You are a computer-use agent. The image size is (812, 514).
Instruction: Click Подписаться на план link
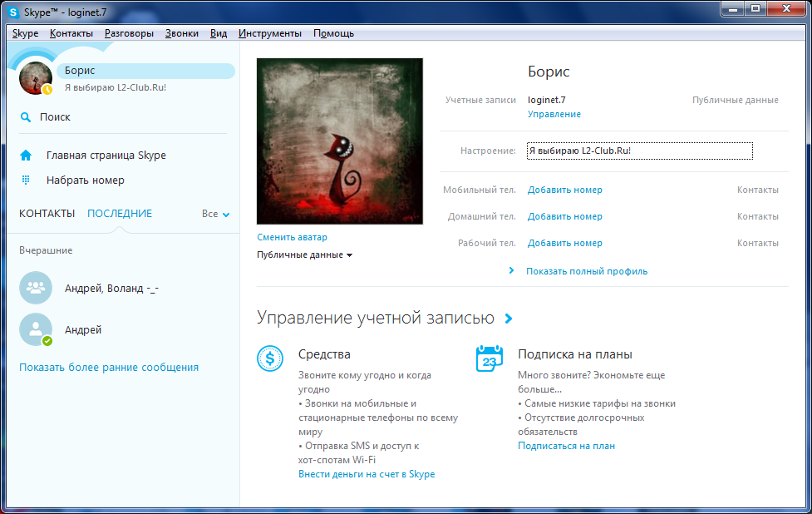click(x=567, y=446)
